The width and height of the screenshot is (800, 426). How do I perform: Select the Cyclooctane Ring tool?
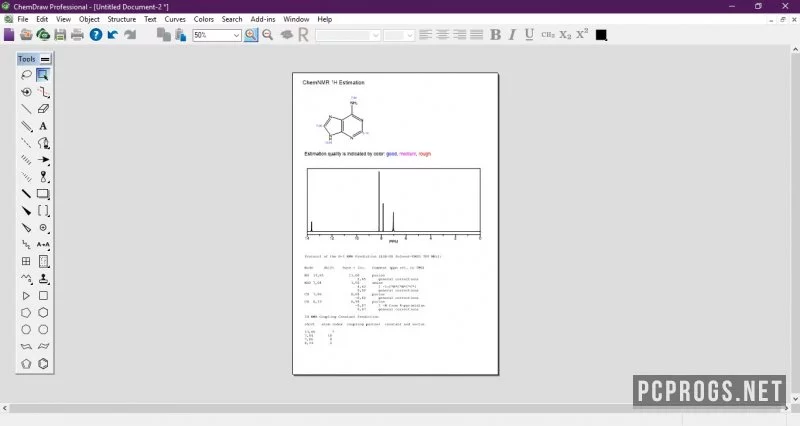pos(43,330)
